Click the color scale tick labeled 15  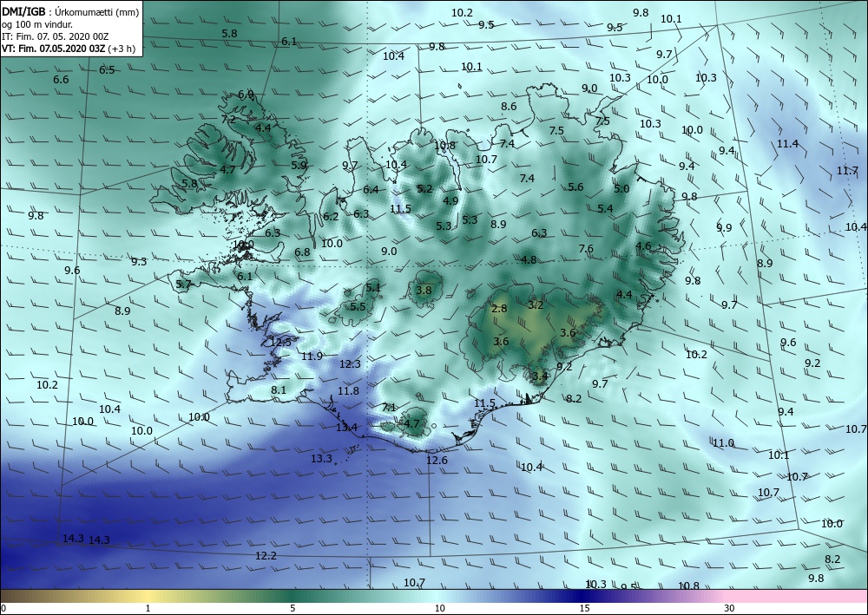584,608
